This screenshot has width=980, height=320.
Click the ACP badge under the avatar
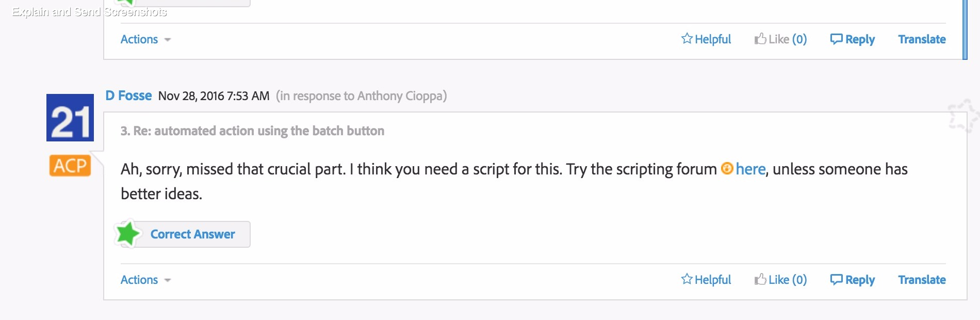tap(71, 166)
